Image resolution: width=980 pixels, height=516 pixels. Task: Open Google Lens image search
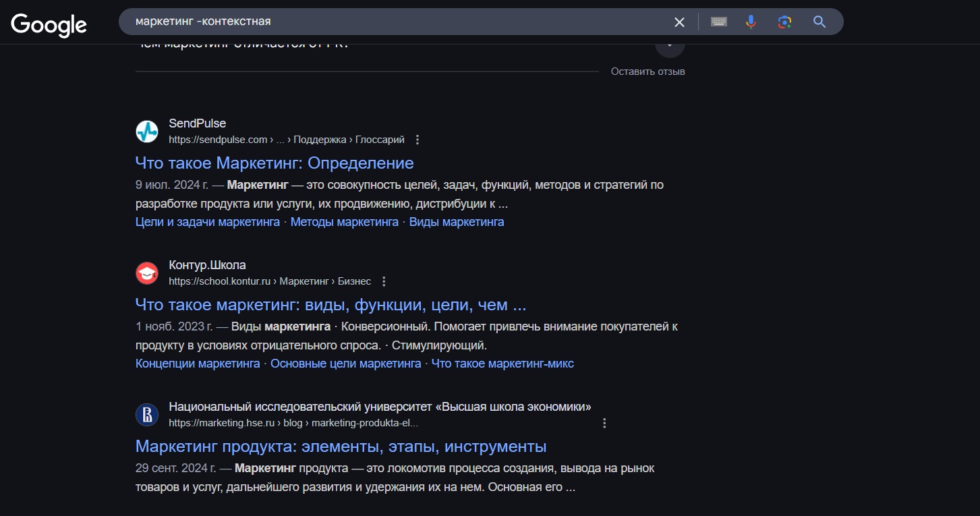[784, 22]
